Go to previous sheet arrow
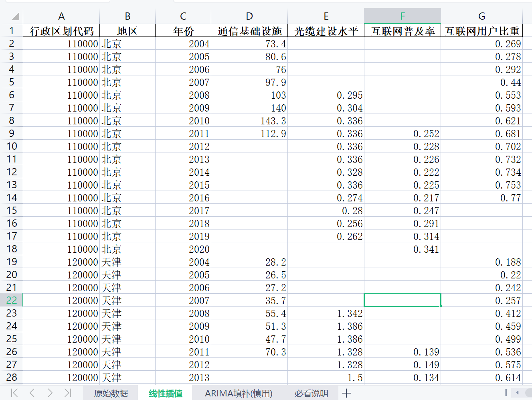 [x=32, y=393]
